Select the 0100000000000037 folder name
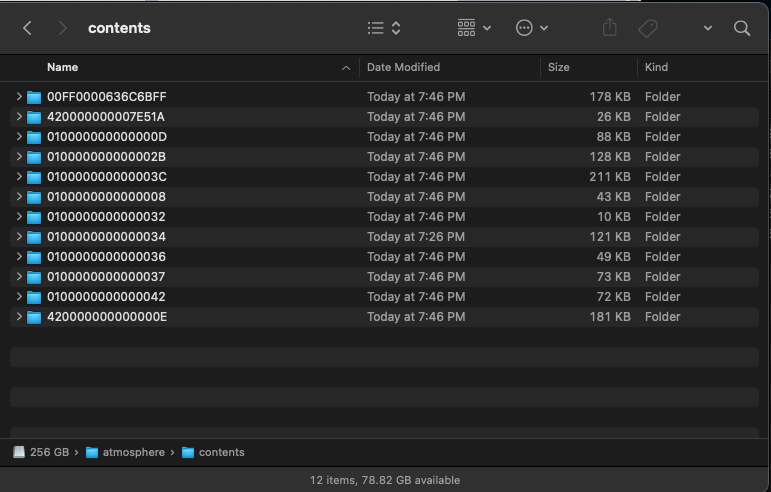The width and height of the screenshot is (771, 492). click(x=106, y=277)
